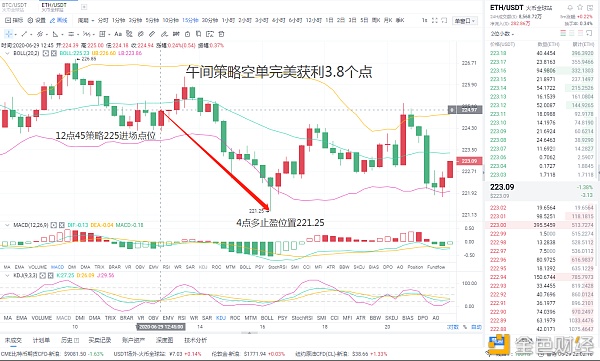The image size is (600, 361).
Task: Click the 223.00 bid price row
Action: 541,225
